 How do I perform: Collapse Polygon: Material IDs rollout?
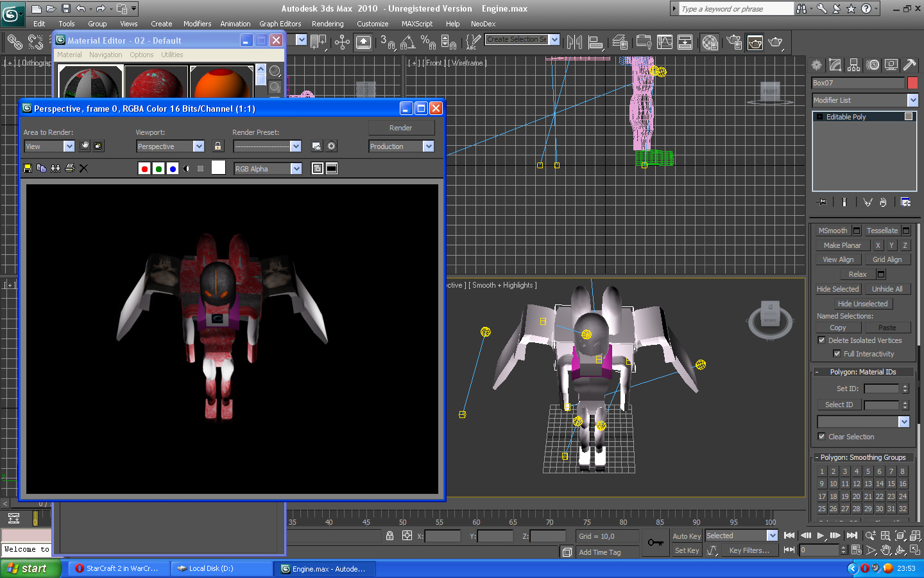(x=863, y=372)
